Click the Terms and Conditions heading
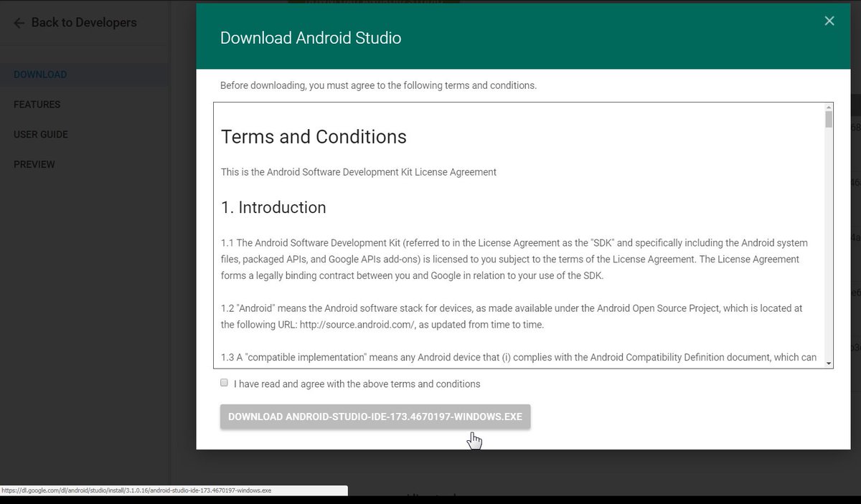 click(314, 137)
